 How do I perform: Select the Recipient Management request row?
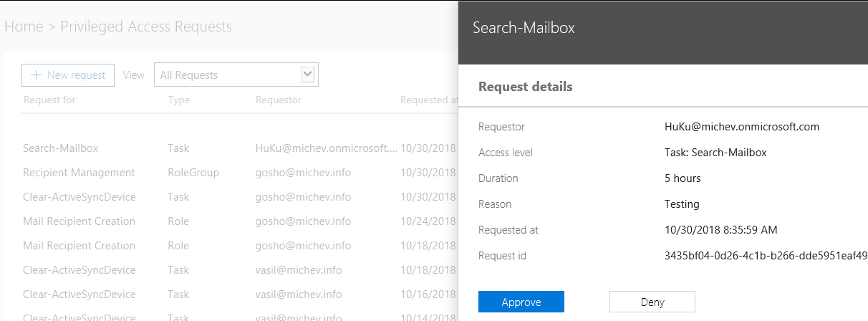coord(79,173)
